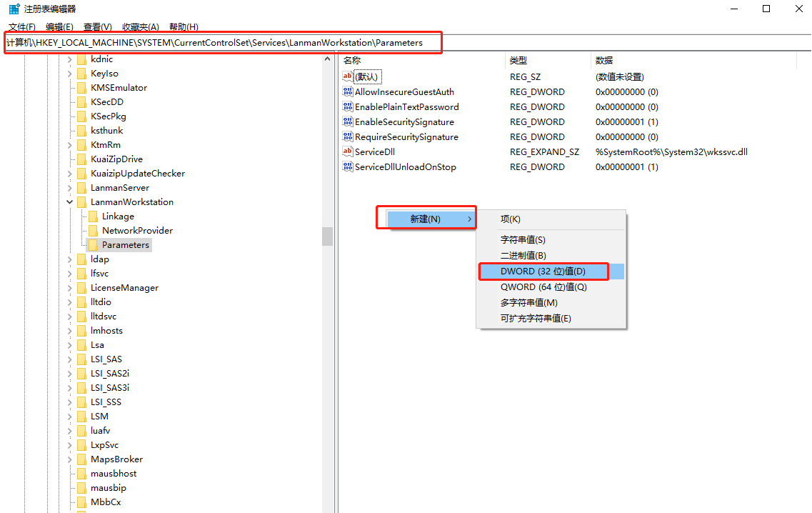Select the ab icon next to ServiceDll

click(x=347, y=151)
